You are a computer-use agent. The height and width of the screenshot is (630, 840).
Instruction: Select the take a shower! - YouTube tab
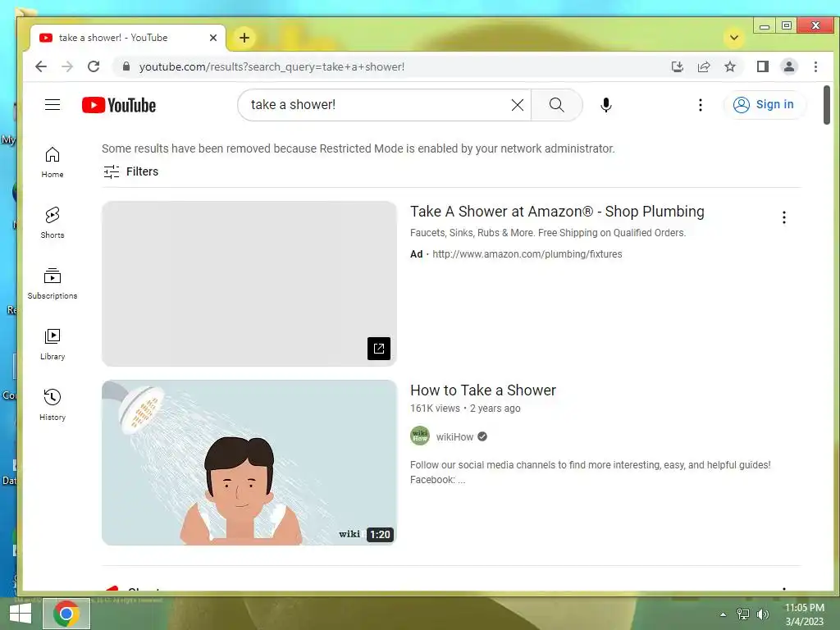(x=127, y=38)
